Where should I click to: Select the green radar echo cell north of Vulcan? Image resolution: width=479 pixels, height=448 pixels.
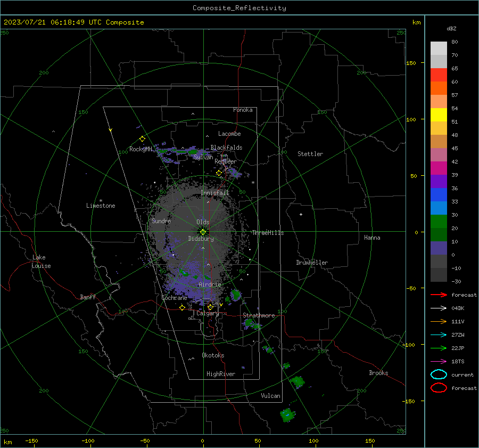pyautogui.click(x=297, y=381)
